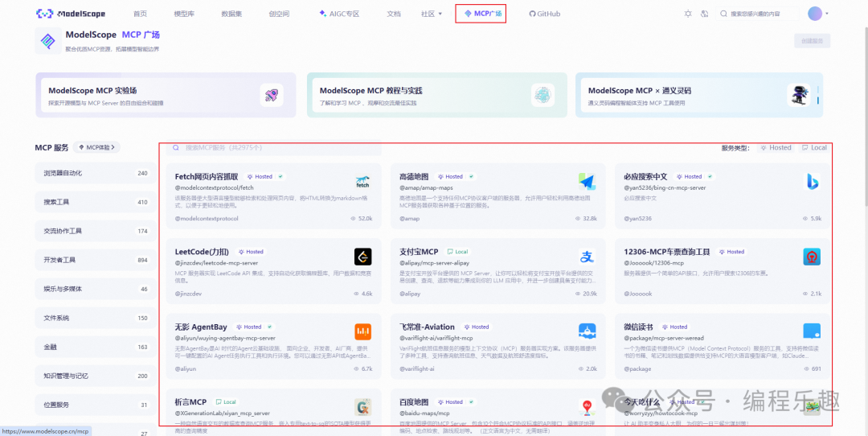Open the ModelScope MCP × 通义灵码 banner

click(x=699, y=95)
